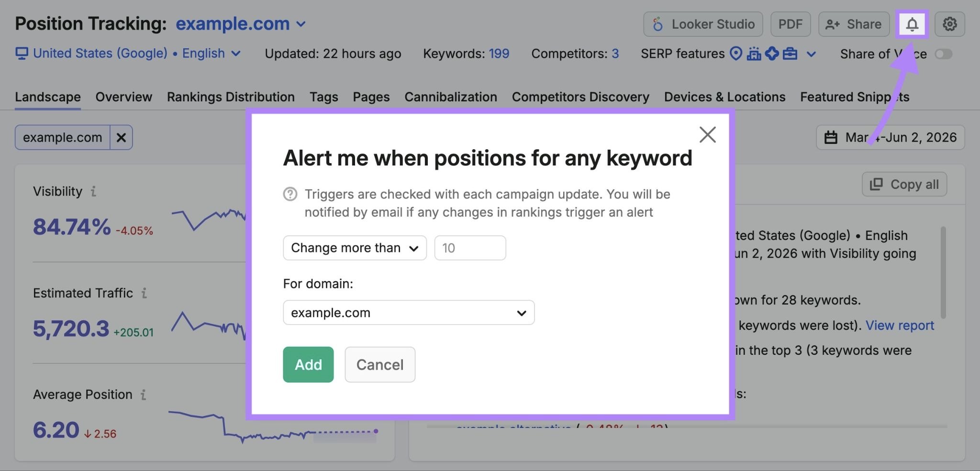Image resolution: width=980 pixels, height=471 pixels.
Task: Click the SERP jobs briefcase icon
Action: point(790,54)
